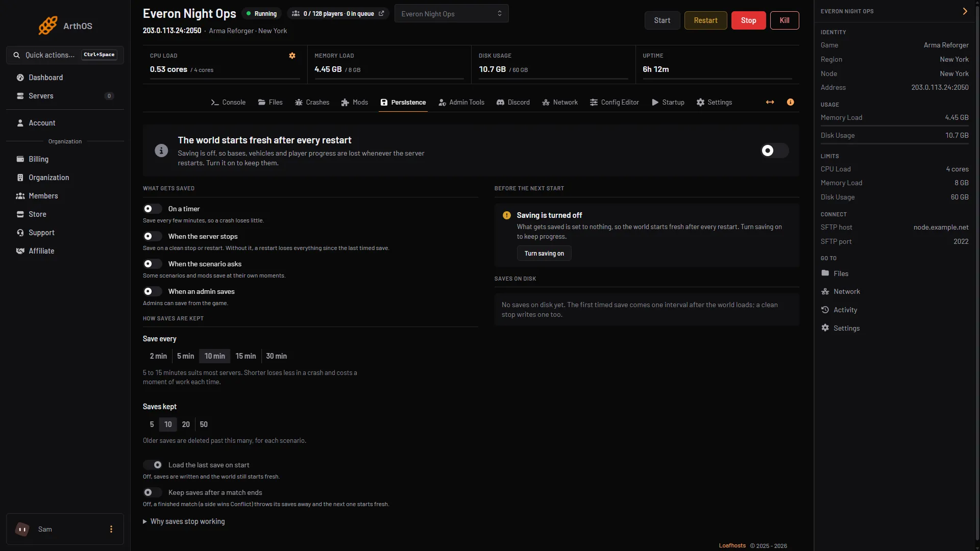
Task: Click the Affiliate handshake icon in the sidebar
Action: click(20, 251)
